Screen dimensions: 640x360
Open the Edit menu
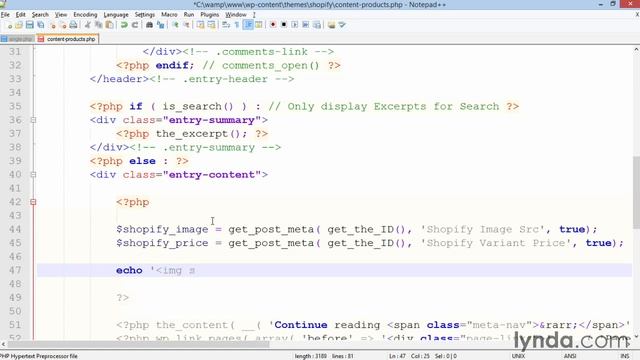[x=20, y=15]
